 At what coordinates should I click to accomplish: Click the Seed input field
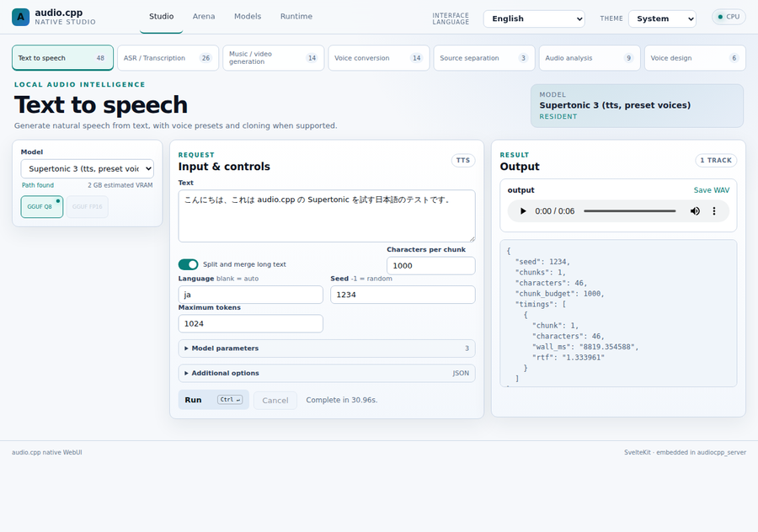pos(403,295)
